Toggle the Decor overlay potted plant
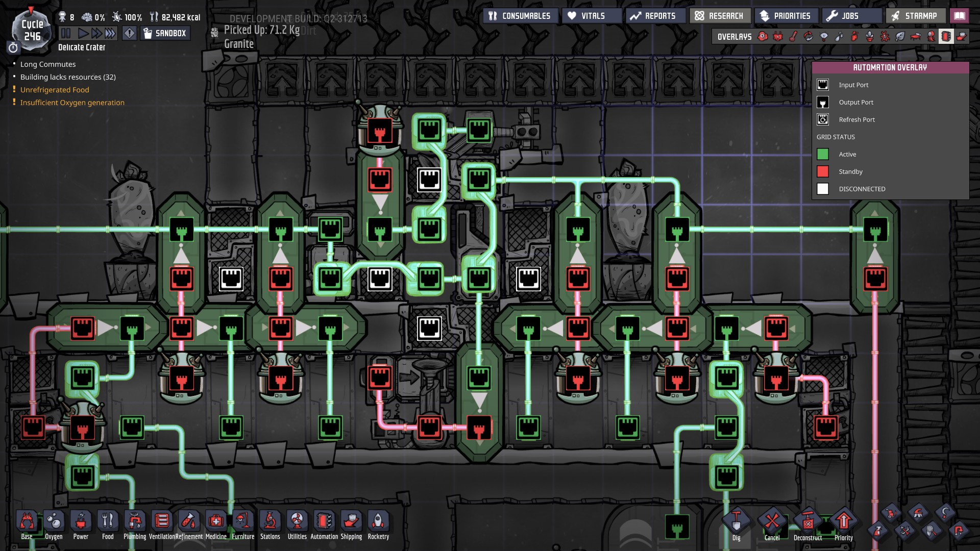980x551 pixels. pos(870,36)
